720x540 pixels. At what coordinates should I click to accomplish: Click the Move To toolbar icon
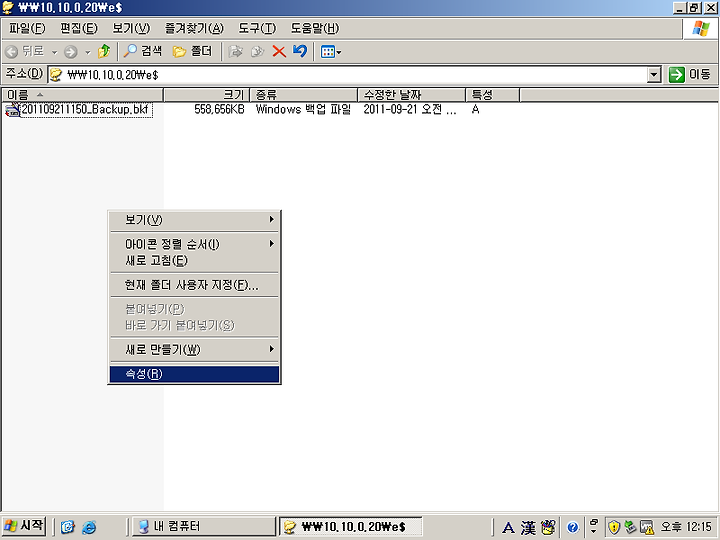pos(236,51)
